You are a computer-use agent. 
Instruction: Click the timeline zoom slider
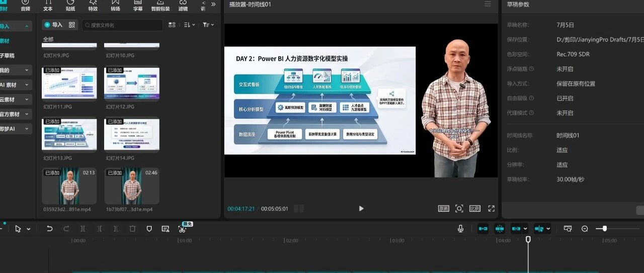617,229
